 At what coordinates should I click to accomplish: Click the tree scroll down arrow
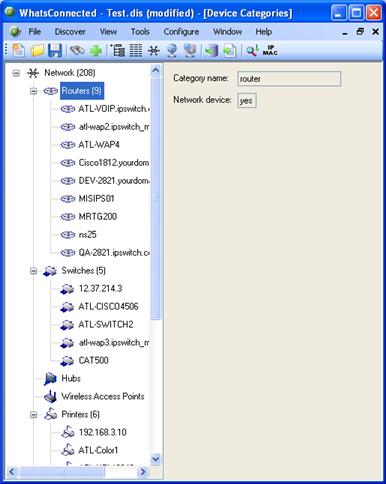tap(156, 459)
